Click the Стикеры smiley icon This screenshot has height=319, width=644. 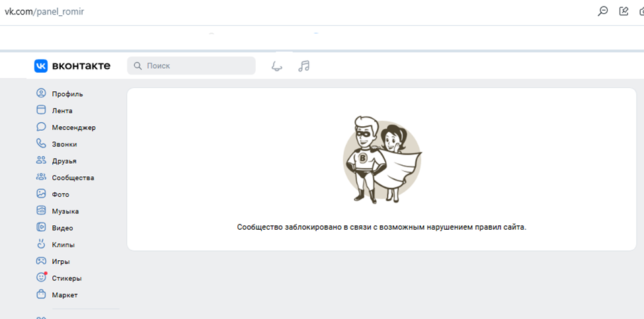41,277
